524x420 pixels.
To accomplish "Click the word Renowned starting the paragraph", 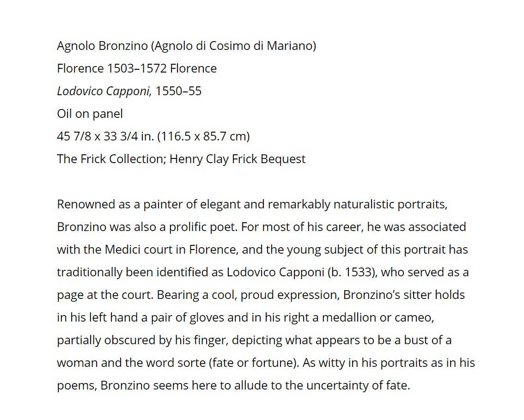I will 86,204.
